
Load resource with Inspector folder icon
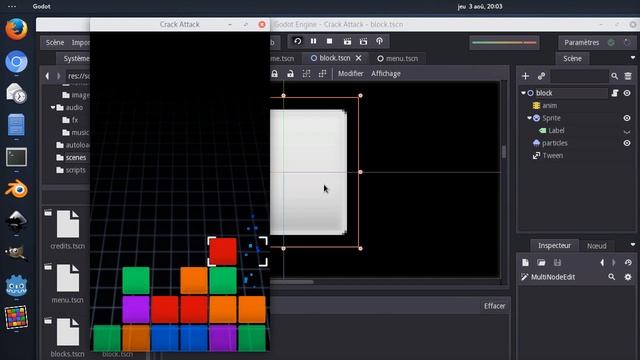(541, 262)
